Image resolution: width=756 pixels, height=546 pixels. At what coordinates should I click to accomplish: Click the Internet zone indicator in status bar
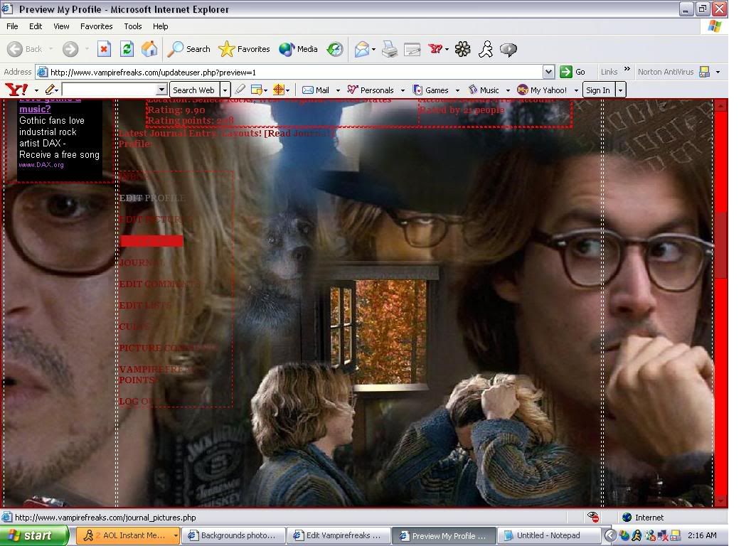click(643, 518)
